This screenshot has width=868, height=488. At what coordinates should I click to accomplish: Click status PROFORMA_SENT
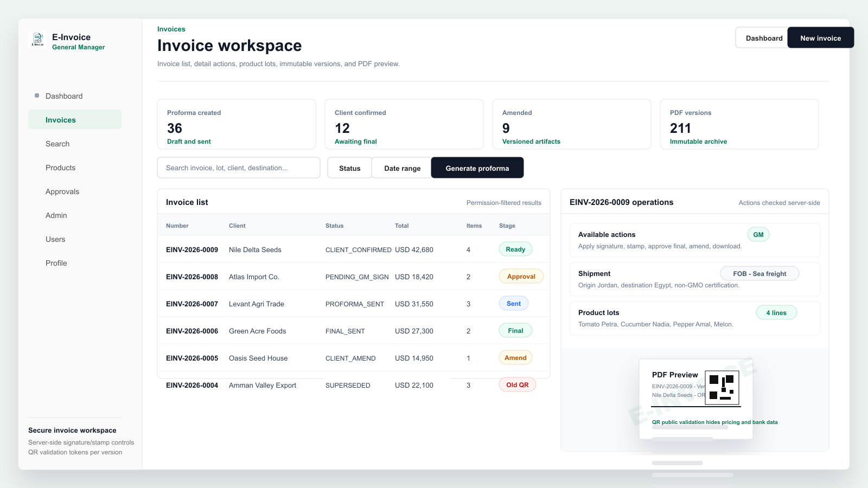(355, 304)
